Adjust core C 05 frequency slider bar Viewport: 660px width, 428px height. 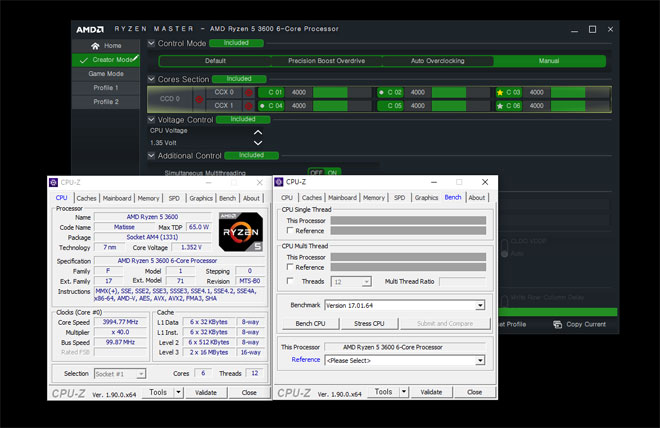click(461, 106)
